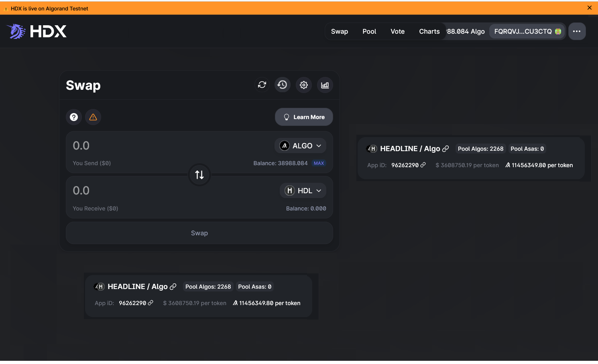Click HEADLINE token pair icon in right card

pyautogui.click(x=372, y=149)
